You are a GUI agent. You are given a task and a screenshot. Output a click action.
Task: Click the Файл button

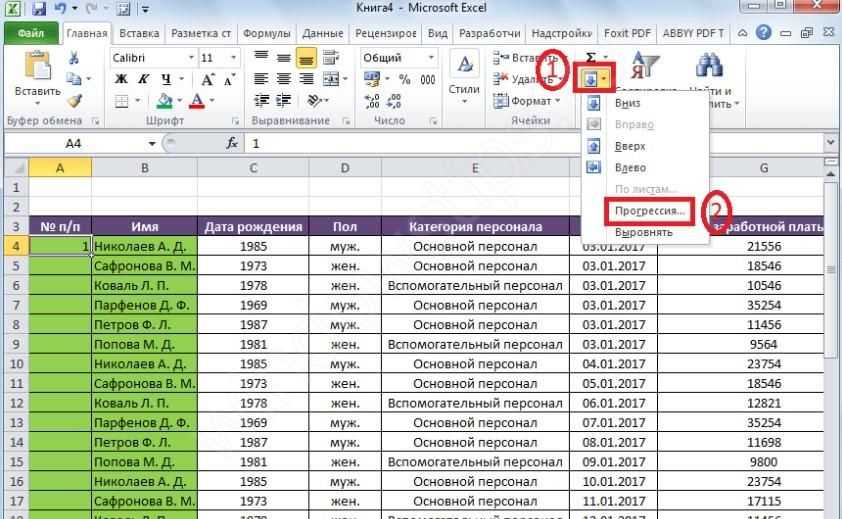click(x=30, y=33)
